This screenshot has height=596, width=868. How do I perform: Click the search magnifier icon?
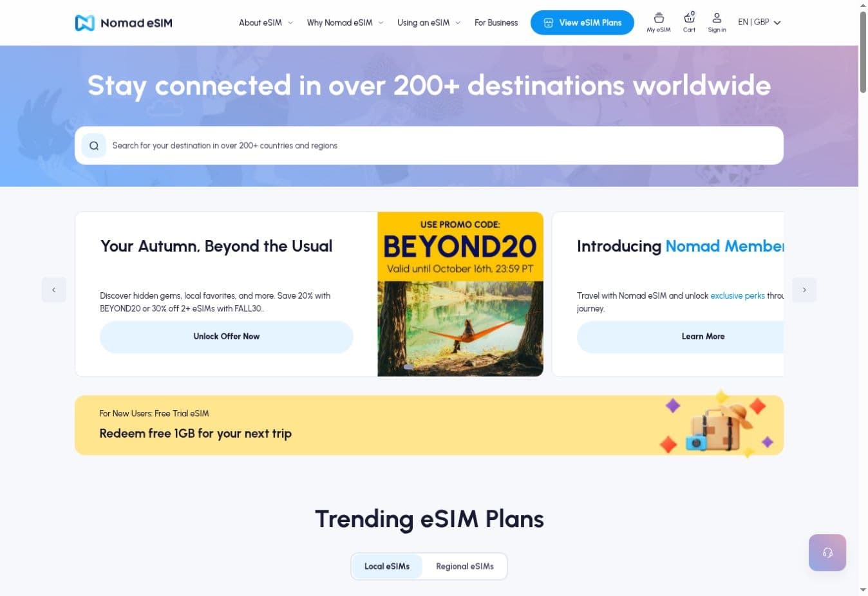tap(94, 145)
